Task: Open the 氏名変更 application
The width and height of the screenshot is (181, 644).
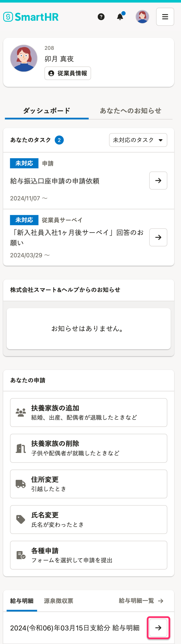Action: [x=88, y=520]
